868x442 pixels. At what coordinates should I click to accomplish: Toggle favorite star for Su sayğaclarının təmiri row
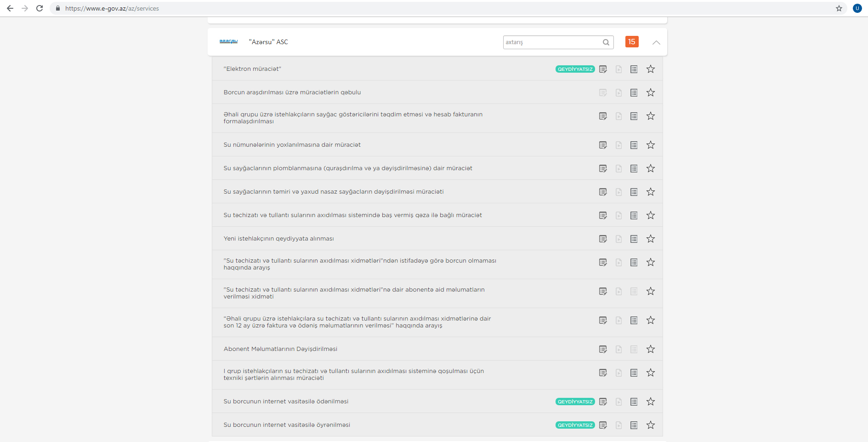point(651,192)
